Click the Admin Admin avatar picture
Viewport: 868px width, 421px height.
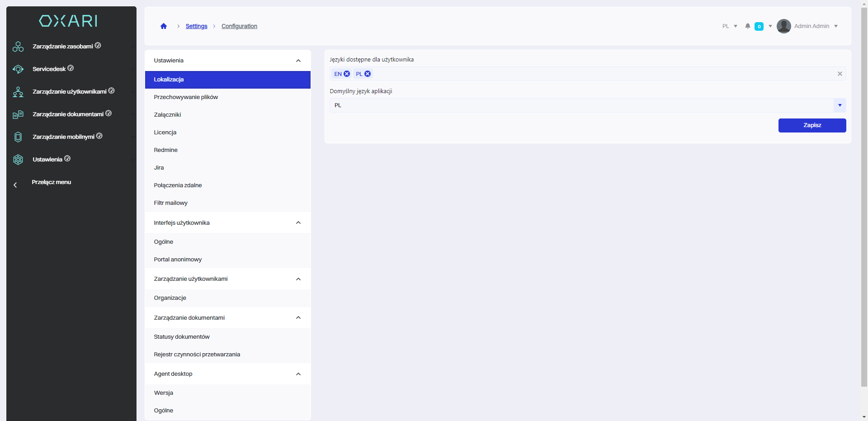(x=783, y=26)
